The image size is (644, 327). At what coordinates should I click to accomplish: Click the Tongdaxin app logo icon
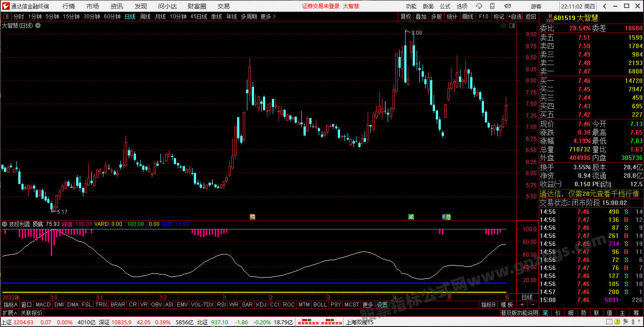pyautogui.click(x=6, y=6)
